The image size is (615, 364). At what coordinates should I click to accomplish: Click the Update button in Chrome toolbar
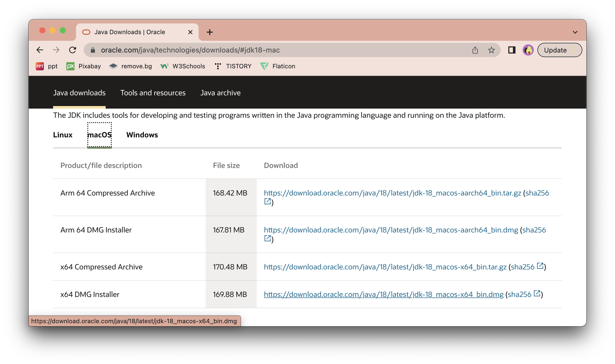click(555, 50)
